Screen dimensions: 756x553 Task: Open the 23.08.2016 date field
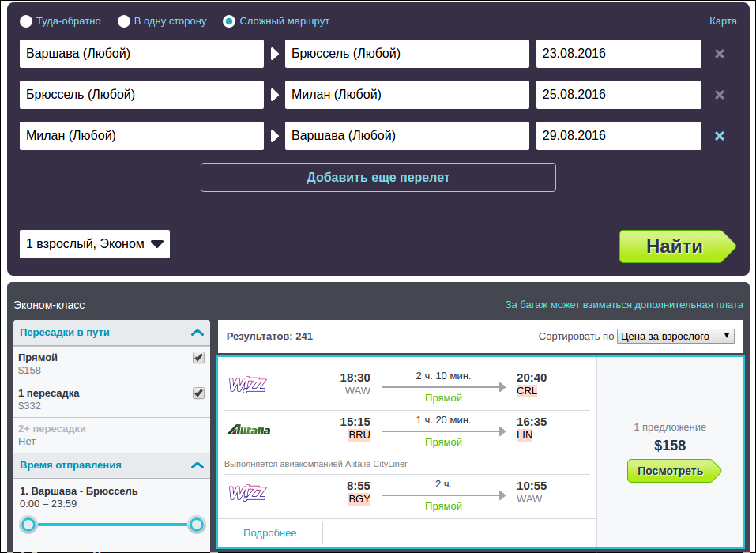click(x=619, y=54)
